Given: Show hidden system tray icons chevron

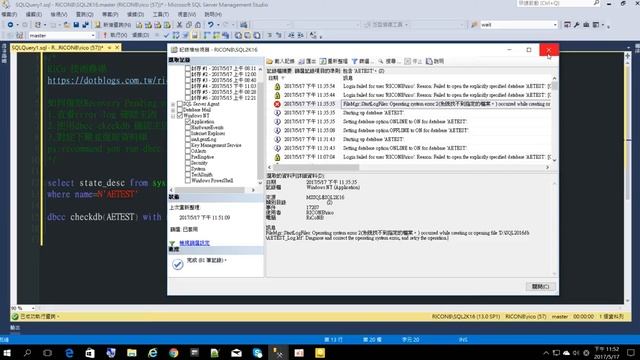Looking at the screenshot, I should (546, 353).
